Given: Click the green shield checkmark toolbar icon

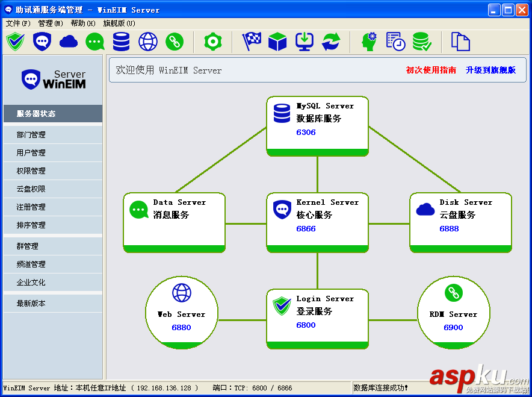Looking at the screenshot, I should tap(15, 42).
